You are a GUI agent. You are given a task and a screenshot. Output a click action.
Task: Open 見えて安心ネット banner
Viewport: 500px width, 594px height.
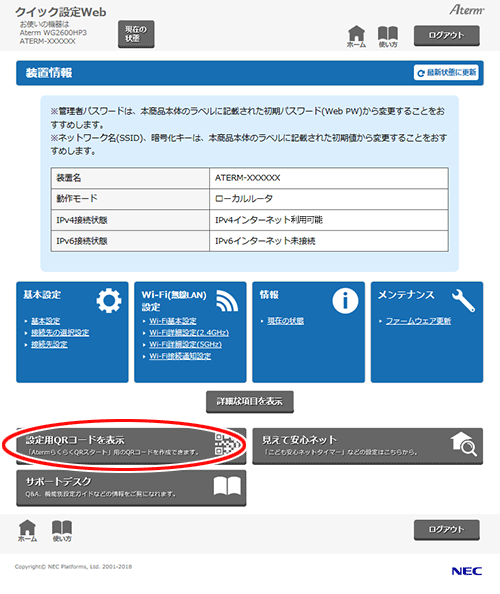click(367, 446)
